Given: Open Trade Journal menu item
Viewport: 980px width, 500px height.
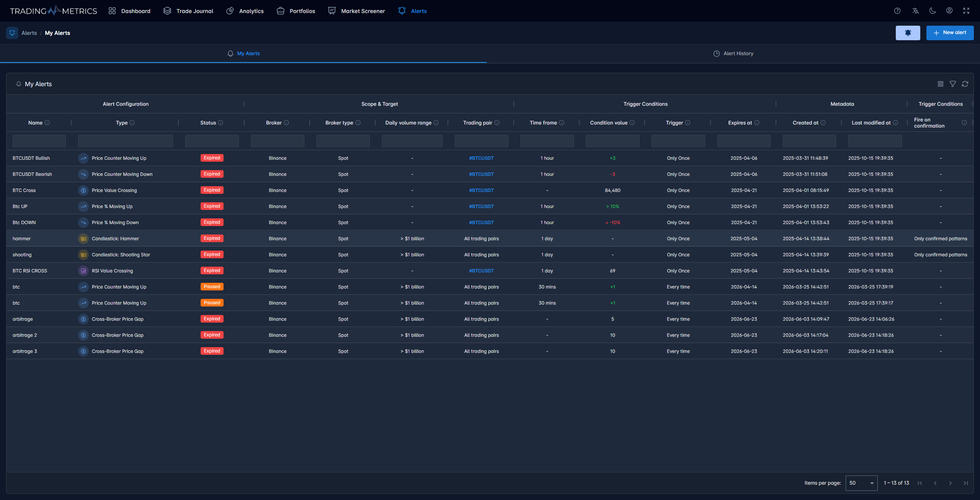Looking at the screenshot, I should click(x=188, y=11).
